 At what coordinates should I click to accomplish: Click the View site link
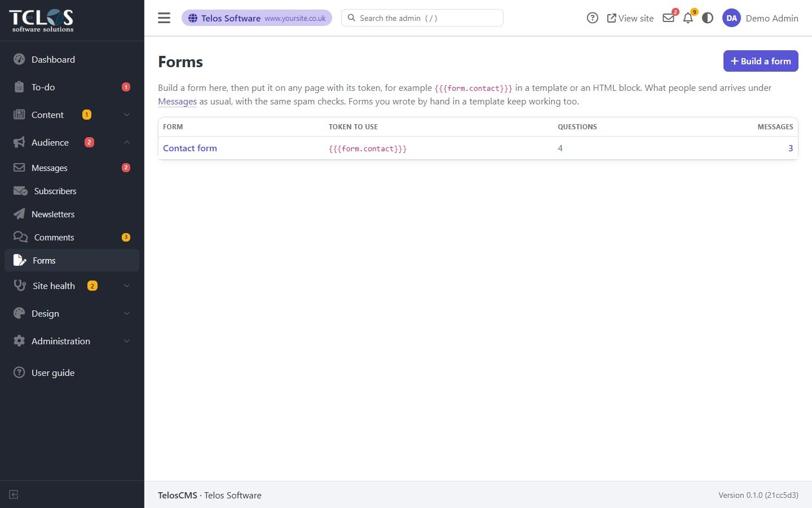(x=630, y=18)
